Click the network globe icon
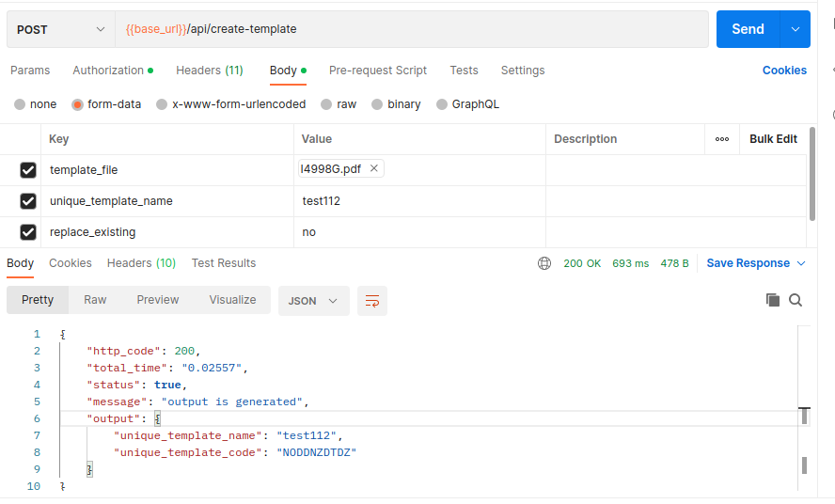 [x=544, y=263]
